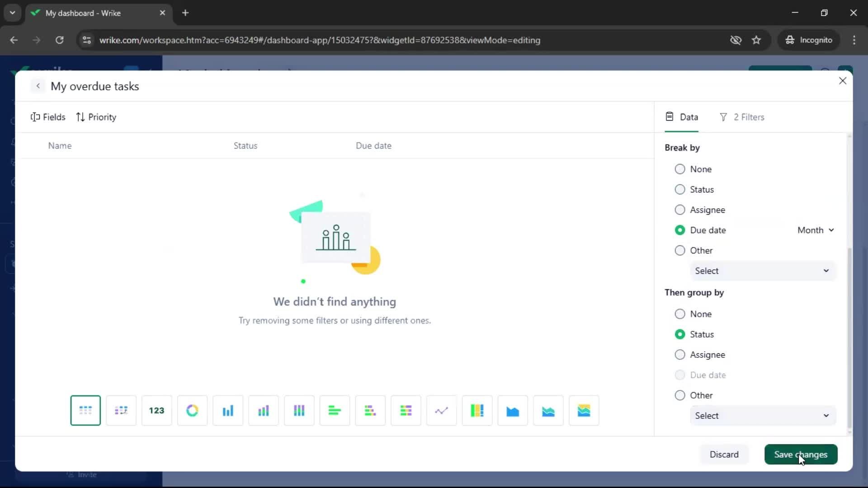Close the My dashboard - Wrike tab
The width and height of the screenshot is (868, 488).
162,13
